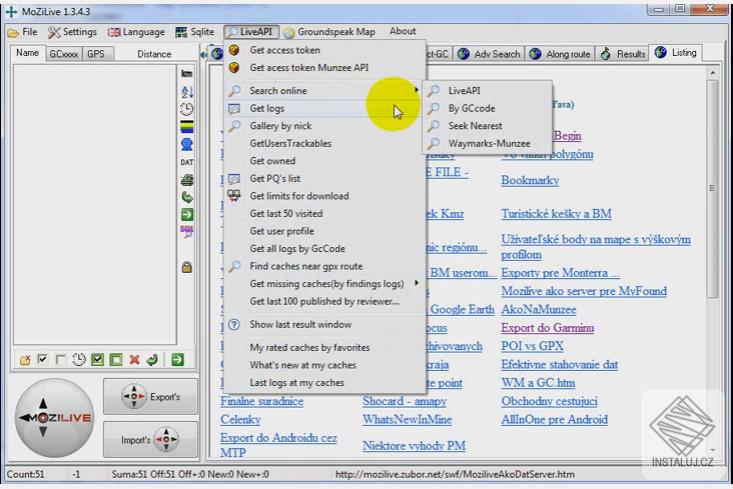Sort list alphabetically with A-Z icon
Screen dimensions: 733x489
coord(187,91)
